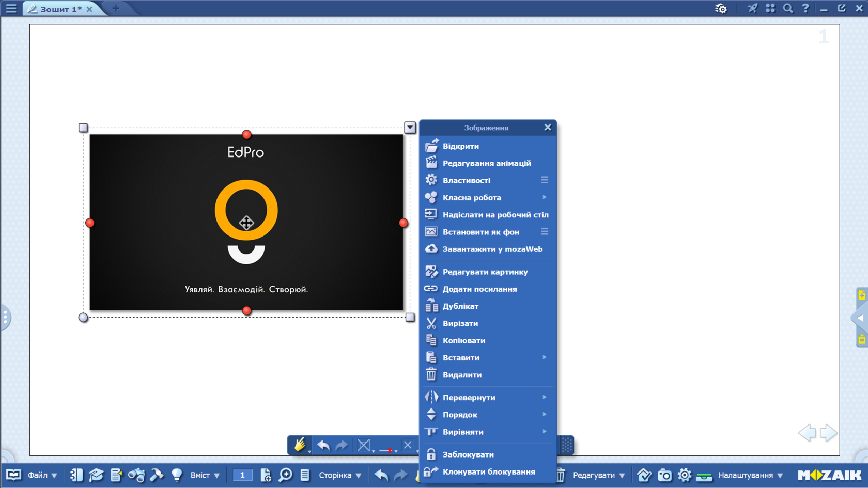Screen dimensions: 868x488
Task: Open extra options beside Властивості
Action: coord(545,180)
